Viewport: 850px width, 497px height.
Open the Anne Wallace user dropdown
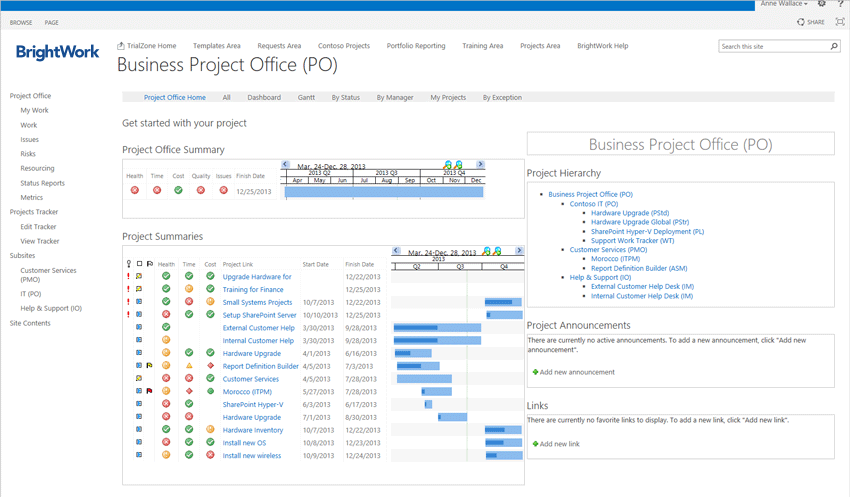point(784,4)
